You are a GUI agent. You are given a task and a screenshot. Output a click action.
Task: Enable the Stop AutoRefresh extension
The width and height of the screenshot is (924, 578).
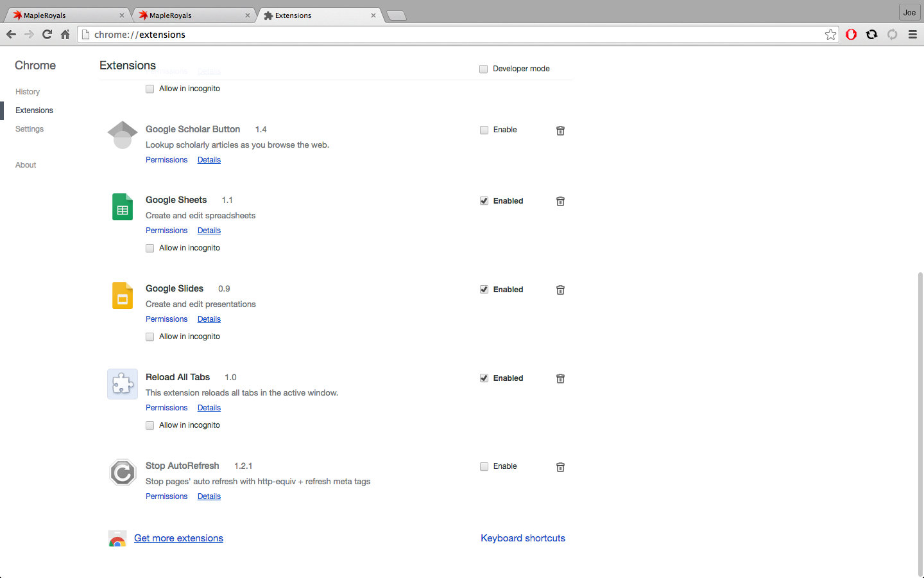[484, 466]
